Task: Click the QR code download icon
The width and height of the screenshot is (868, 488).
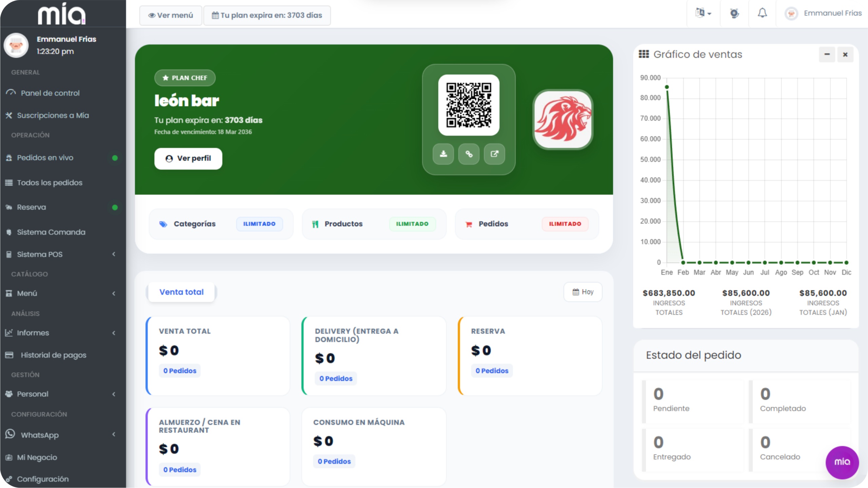Action: (x=443, y=154)
